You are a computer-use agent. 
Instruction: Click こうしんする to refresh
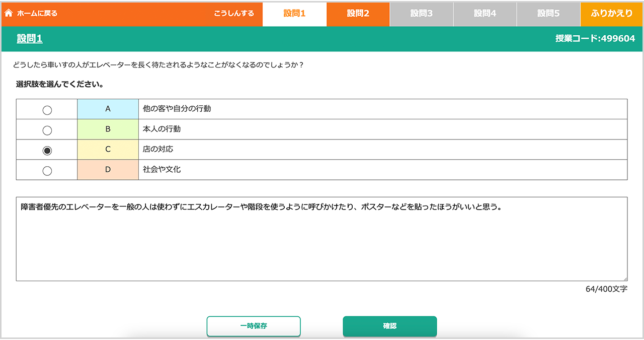pos(234,13)
